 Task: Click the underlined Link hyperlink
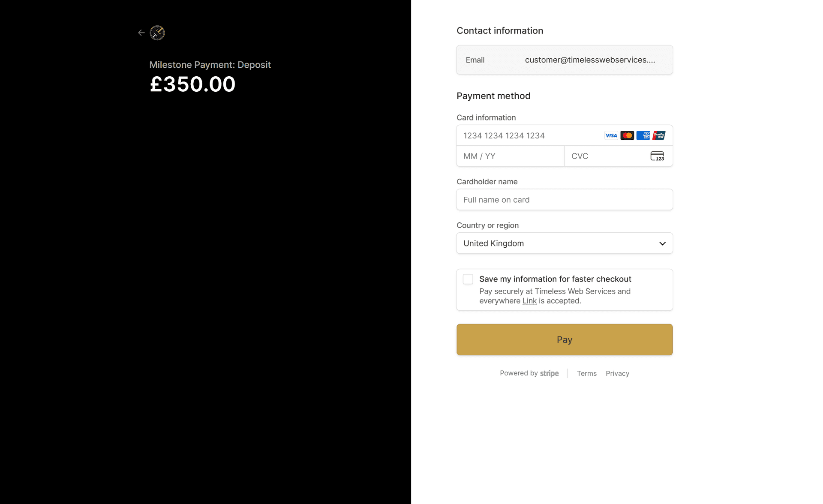(x=529, y=301)
